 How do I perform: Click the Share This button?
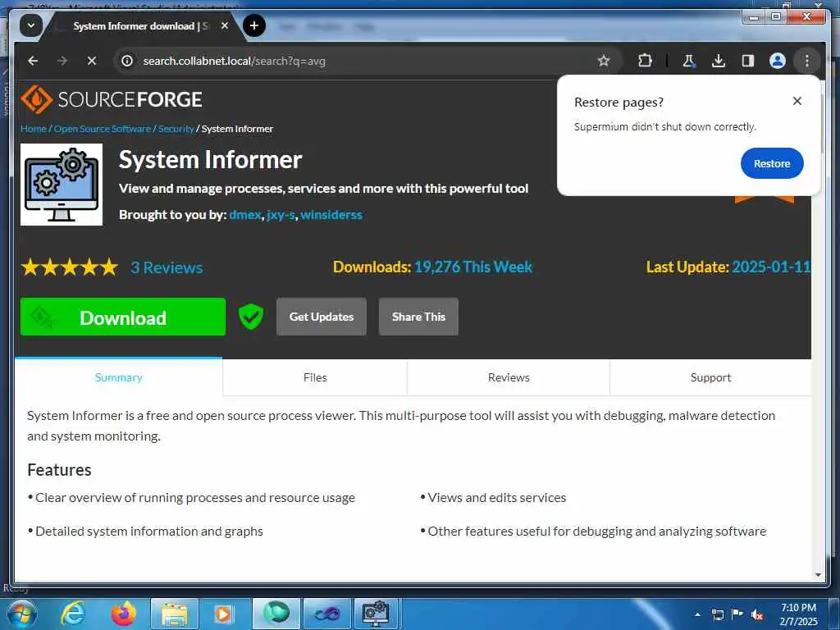[x=418, y=317]
